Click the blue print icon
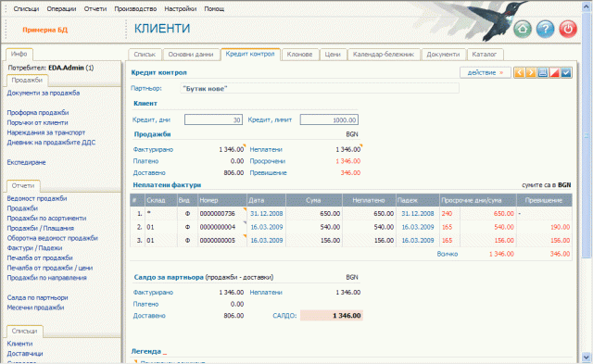The height and width of the screenshot is (364, 593). point(542,72)
